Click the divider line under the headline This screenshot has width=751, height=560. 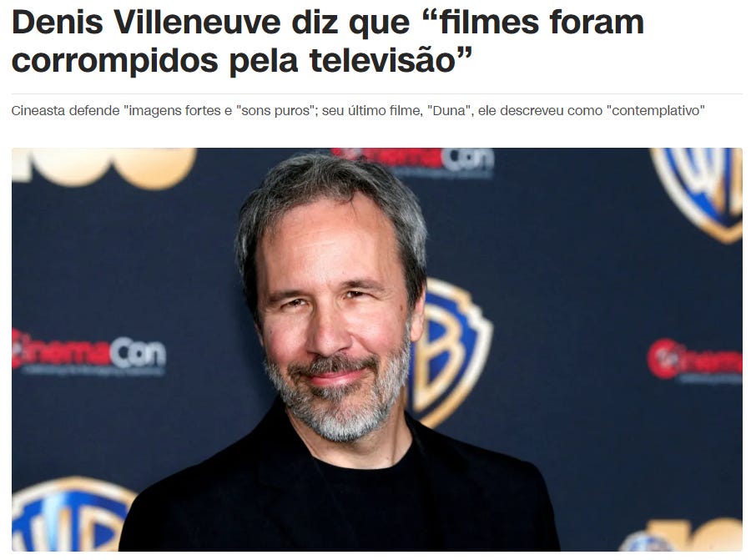377,94
